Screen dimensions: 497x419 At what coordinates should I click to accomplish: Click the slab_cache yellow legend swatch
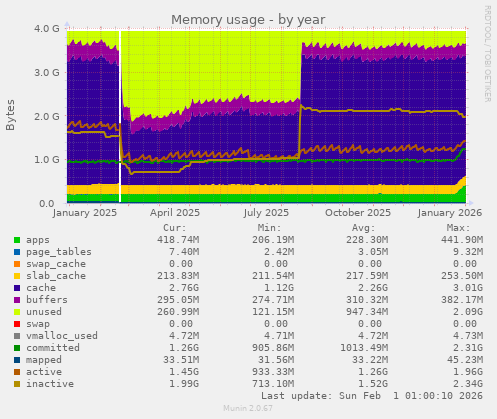[17, 276]
